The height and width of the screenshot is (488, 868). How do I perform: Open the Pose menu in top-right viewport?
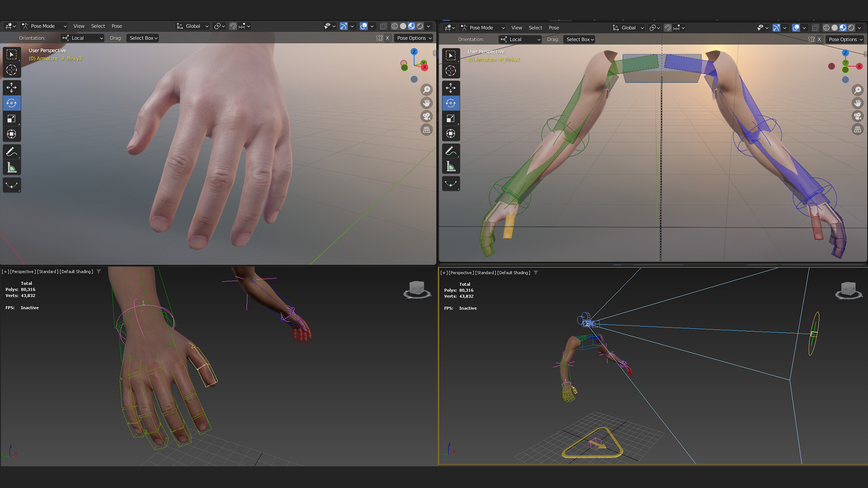click(x=554, y=28)
